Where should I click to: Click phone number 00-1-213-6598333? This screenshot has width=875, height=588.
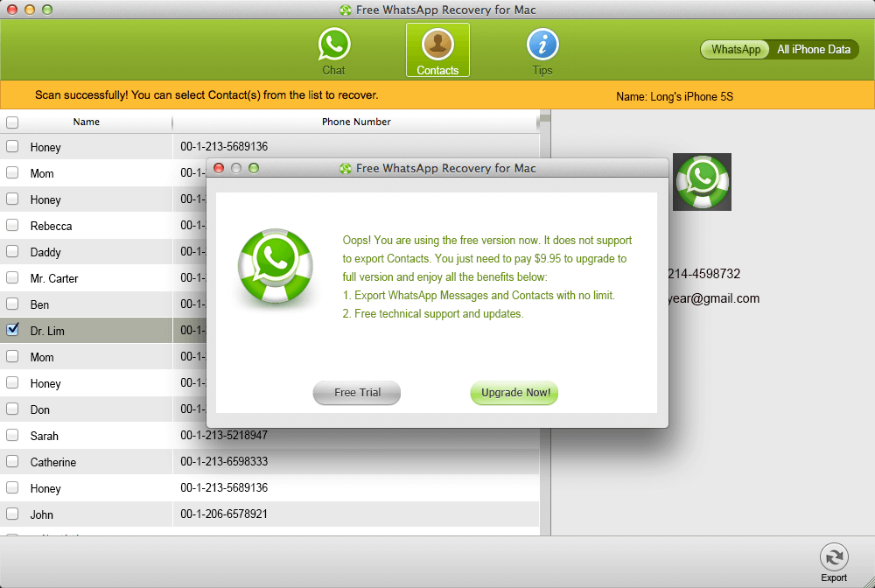click(x=224, y=461)
